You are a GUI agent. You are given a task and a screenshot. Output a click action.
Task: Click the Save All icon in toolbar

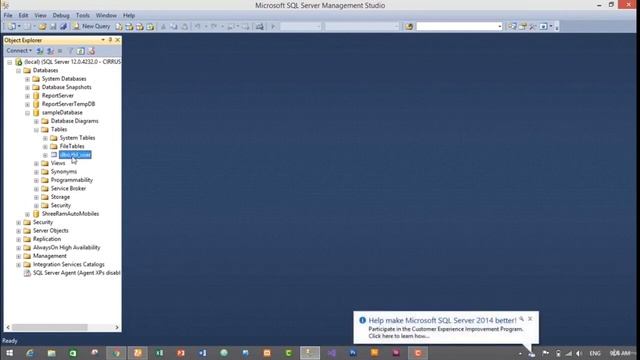pos(63,27)
